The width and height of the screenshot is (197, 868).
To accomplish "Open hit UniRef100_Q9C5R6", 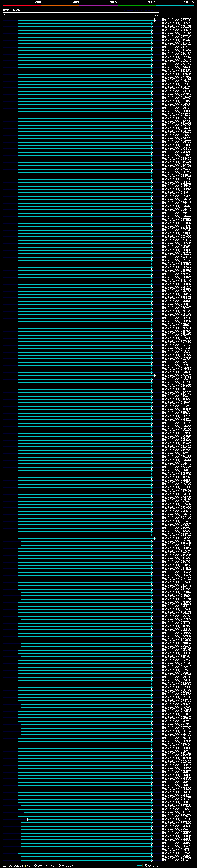I will 177,23.
